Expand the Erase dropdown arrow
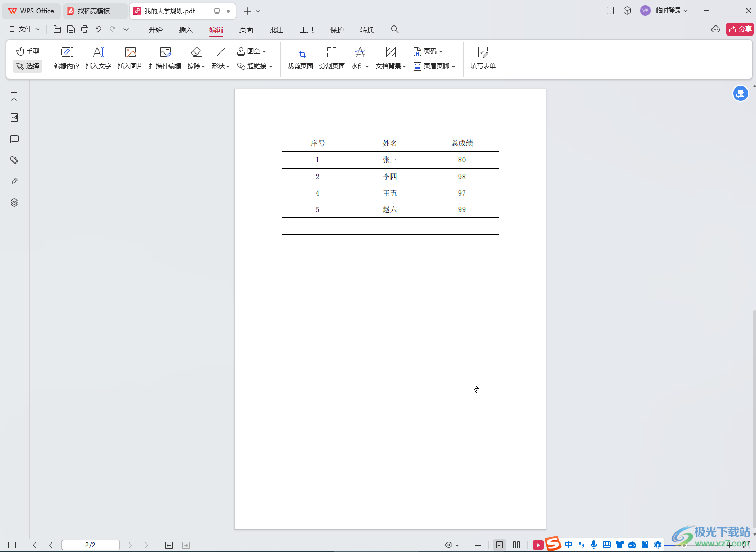756x552 pixels. 203,67
